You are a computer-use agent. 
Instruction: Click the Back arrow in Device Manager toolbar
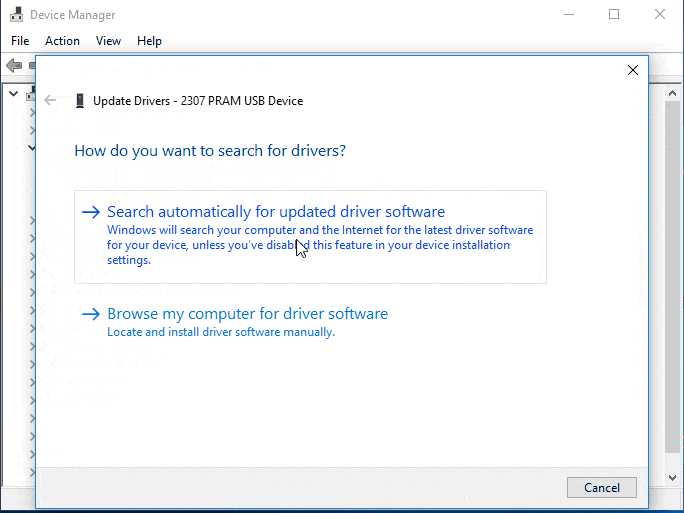[13, 65]
